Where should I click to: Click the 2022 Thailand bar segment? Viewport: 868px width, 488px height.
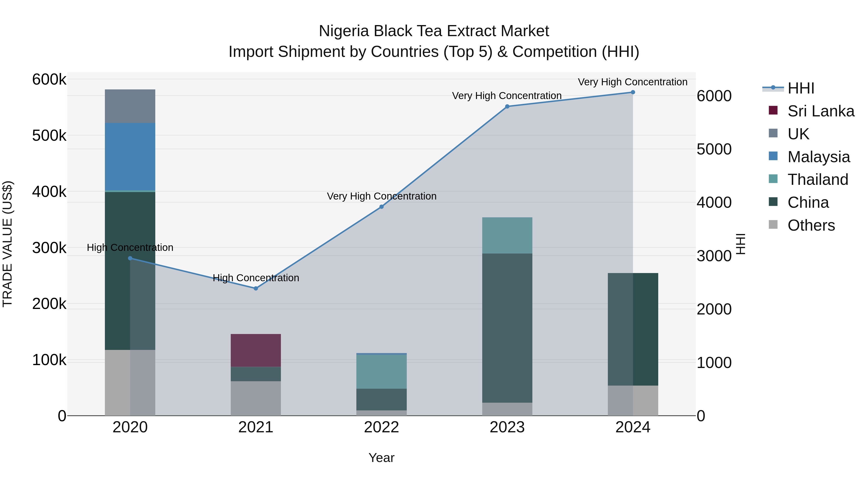381,371
